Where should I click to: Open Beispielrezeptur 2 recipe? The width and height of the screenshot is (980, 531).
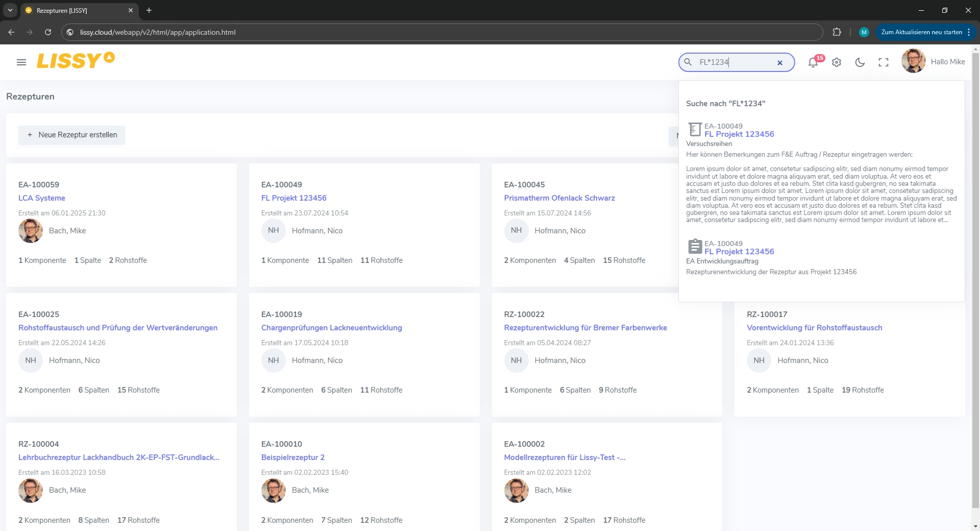(x=293, y=457)
